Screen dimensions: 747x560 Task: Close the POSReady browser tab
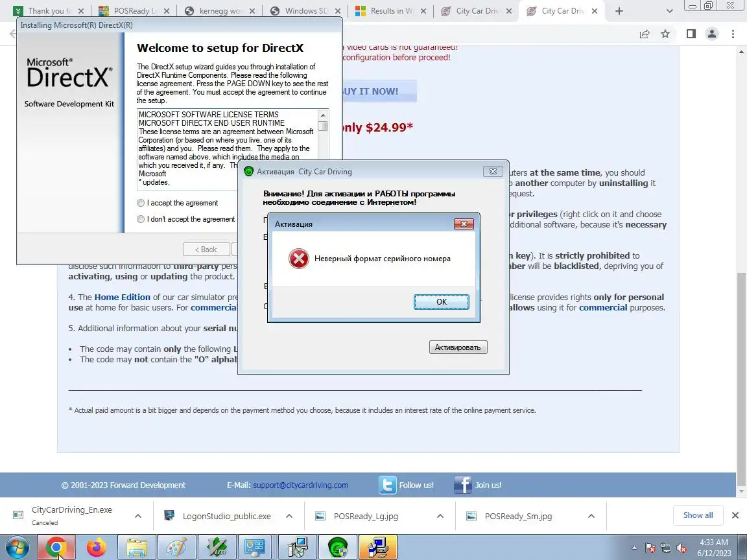click(166, 11)
